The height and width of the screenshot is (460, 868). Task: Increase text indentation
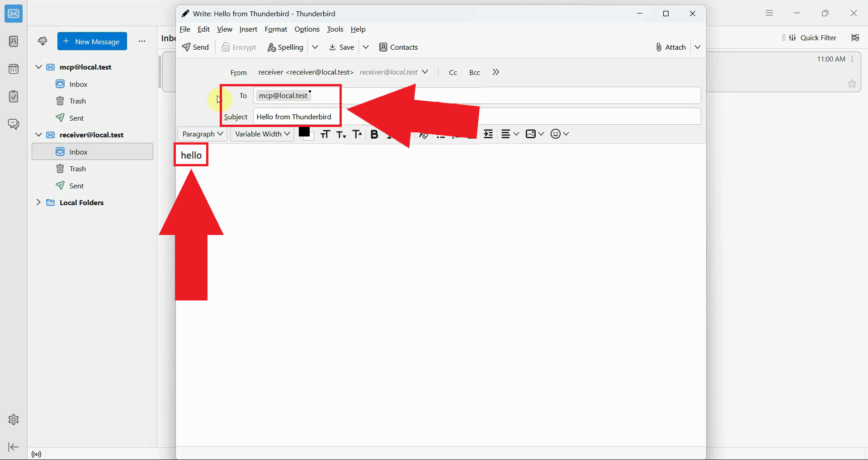point(489,134)
